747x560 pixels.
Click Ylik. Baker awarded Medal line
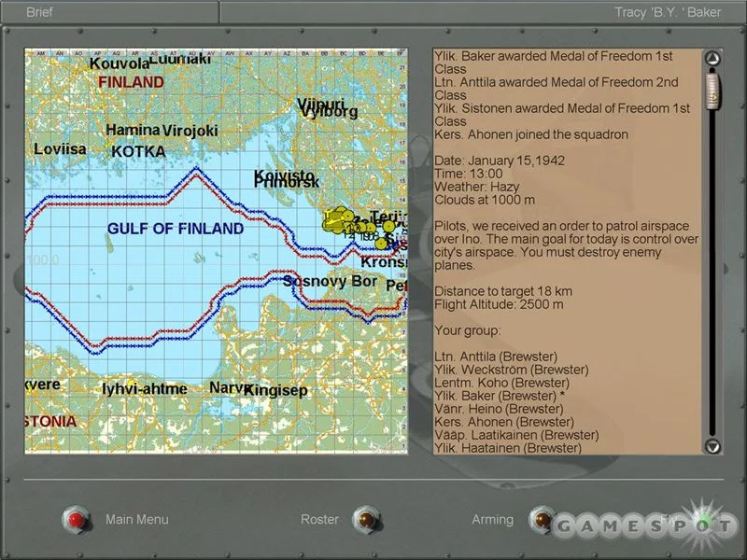tap(554, 63)
